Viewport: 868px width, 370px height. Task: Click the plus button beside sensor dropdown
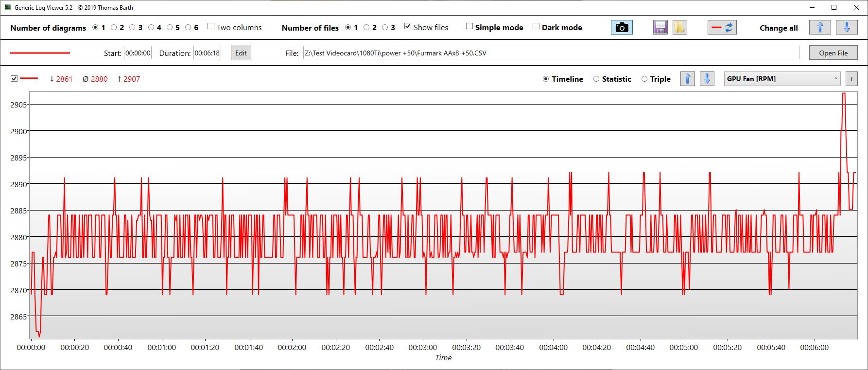click(851, 79)
